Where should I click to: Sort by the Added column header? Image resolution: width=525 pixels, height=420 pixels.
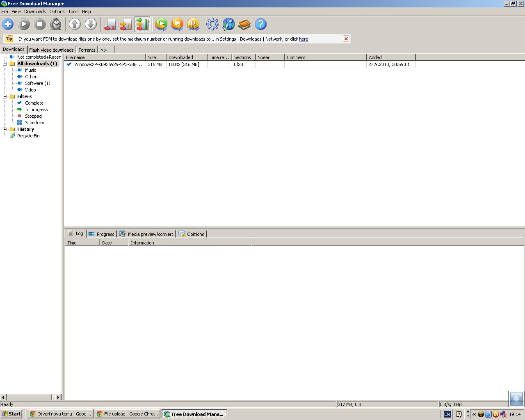(x=391, y=57)
